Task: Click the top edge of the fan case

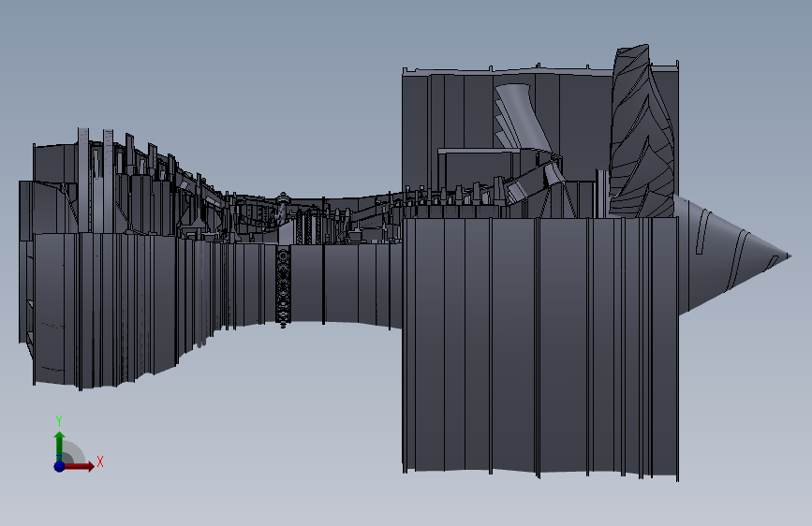Action: point(540,69)
